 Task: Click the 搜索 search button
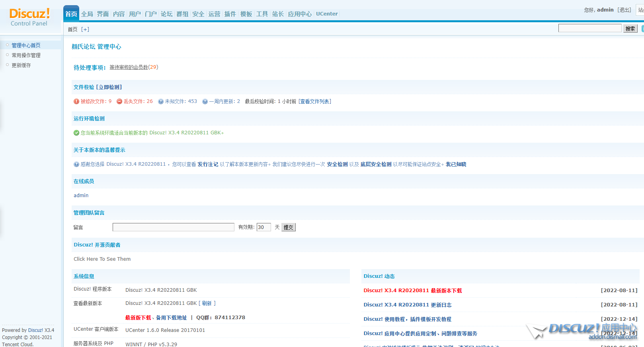[630, 29]
